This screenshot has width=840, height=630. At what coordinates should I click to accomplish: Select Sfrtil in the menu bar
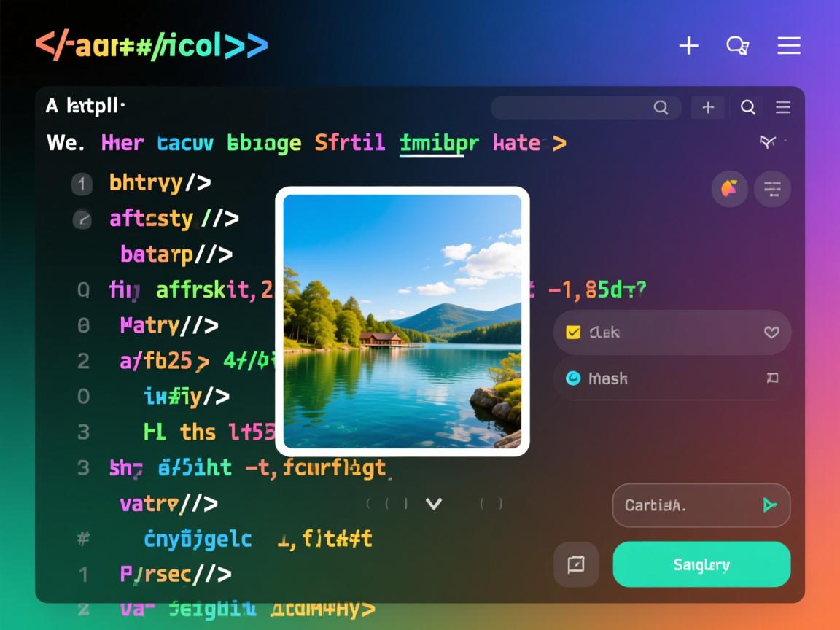349,143
